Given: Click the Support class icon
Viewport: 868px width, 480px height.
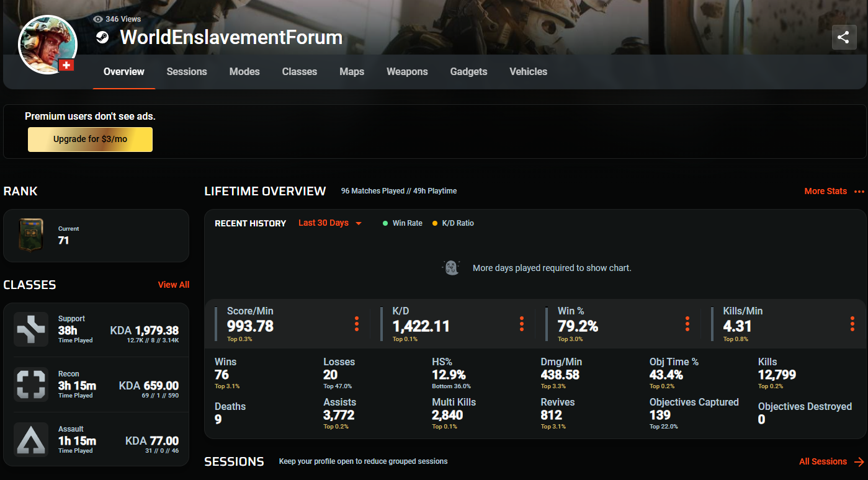Looking at the screenshot, I should pyautogui.click(x=31, y=329).
